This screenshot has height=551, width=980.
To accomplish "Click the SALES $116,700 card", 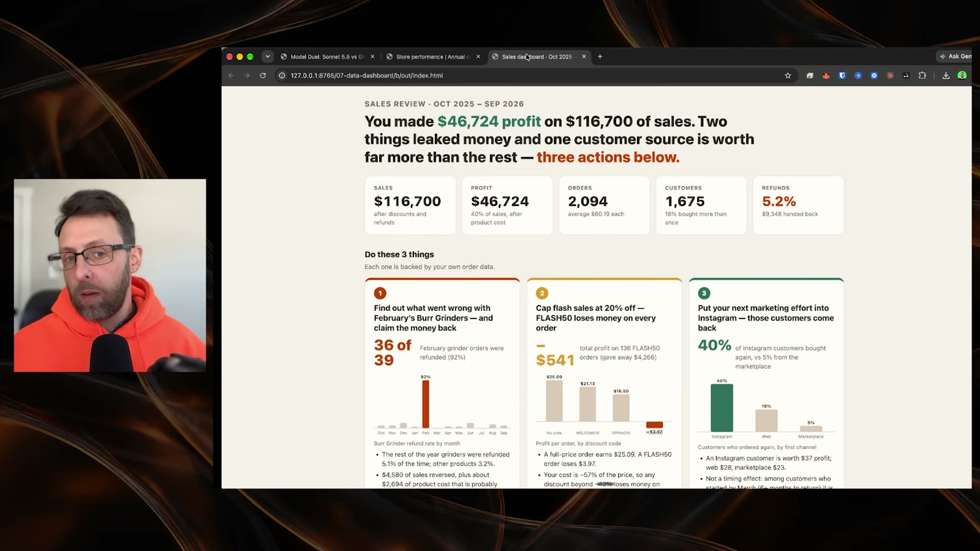I will click(x=410, y=205).
